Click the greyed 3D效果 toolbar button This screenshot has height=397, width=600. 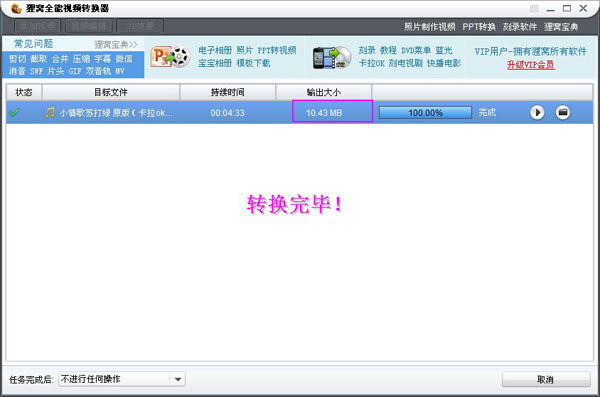click(140, 26)
